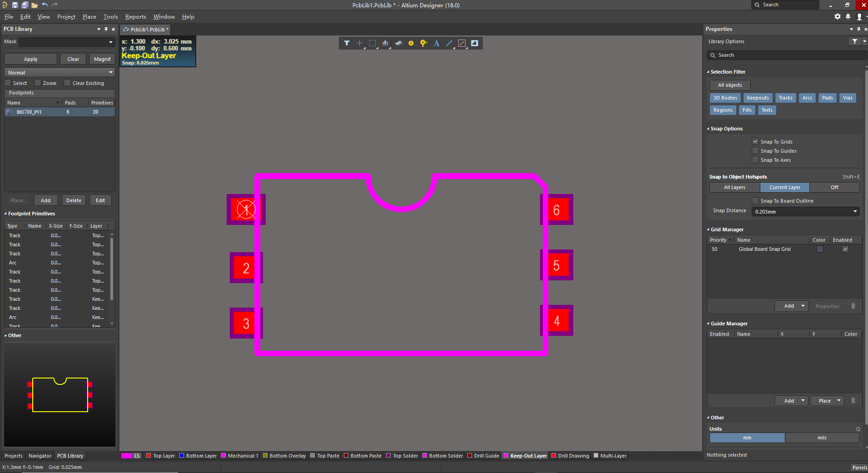
Task: Place a pad using the yellow ring icon
Action: coord(411,43)
